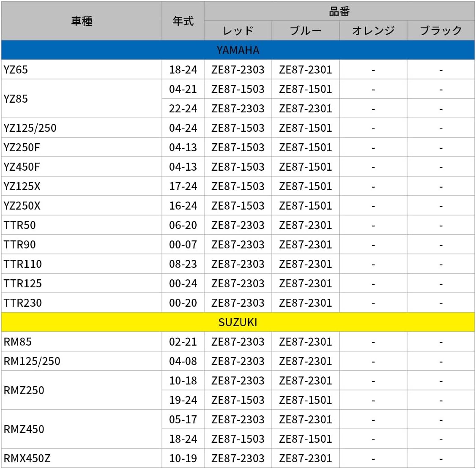Viewport: 476px width, 469px height.
Task: Click the YZ250F model name
Action: pos(22,147)
